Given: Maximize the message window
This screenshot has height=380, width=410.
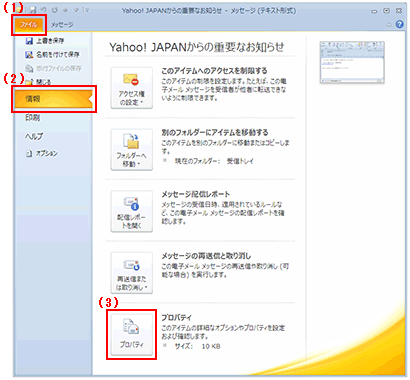Looking at the screenshot, I should click(386, 11).
